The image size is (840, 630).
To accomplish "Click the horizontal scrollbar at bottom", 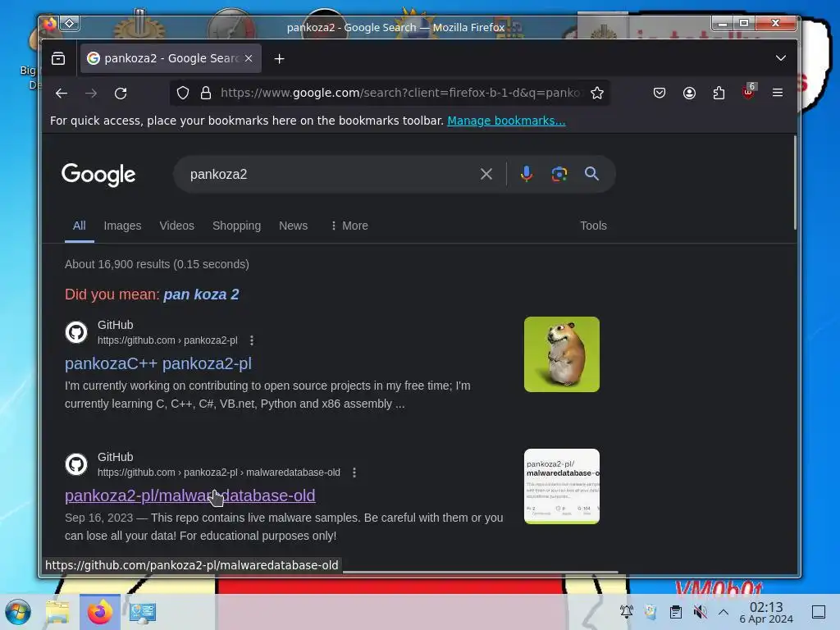I will click(481, 572).
